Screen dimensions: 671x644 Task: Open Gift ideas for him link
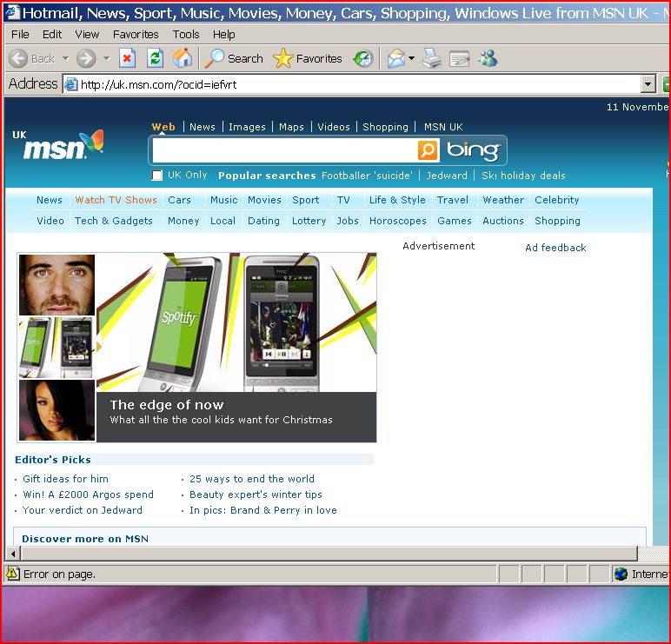65,479
